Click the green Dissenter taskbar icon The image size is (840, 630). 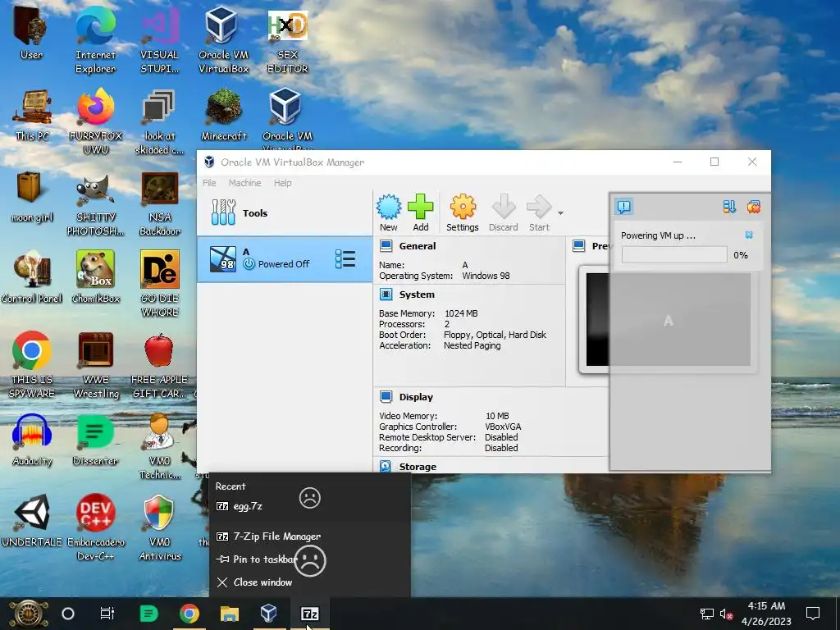point(149,614)
